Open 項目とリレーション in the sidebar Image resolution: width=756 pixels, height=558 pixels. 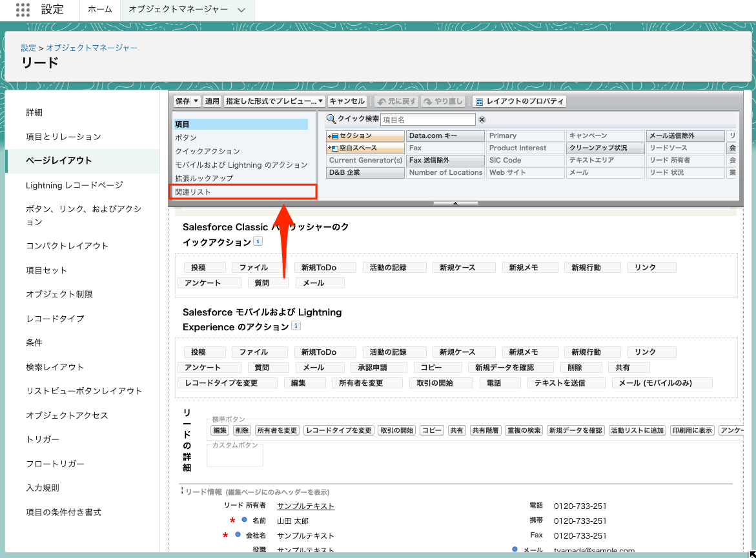[64, 137]
